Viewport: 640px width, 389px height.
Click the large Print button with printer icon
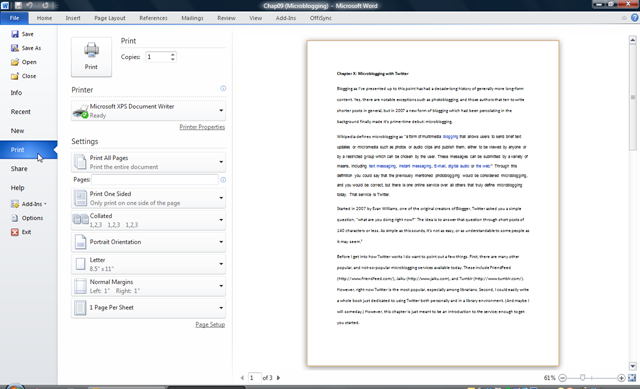click(91, 57)
